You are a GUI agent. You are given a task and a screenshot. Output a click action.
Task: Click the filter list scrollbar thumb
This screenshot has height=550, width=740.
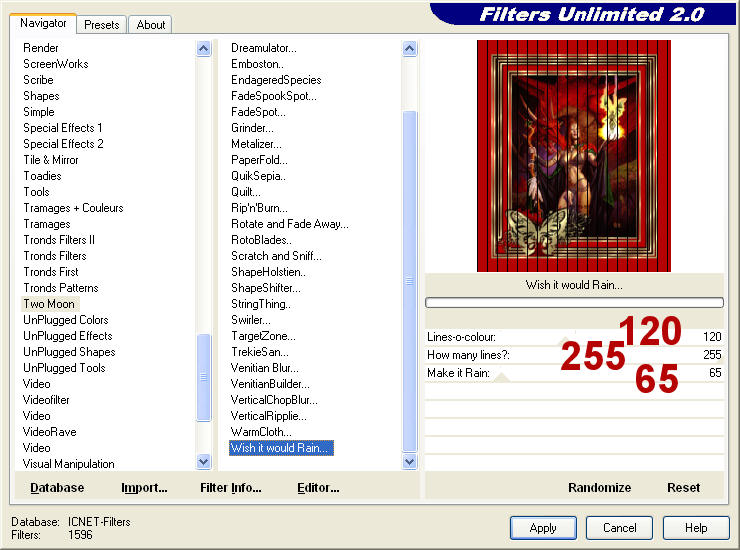(x=410, y=281)
